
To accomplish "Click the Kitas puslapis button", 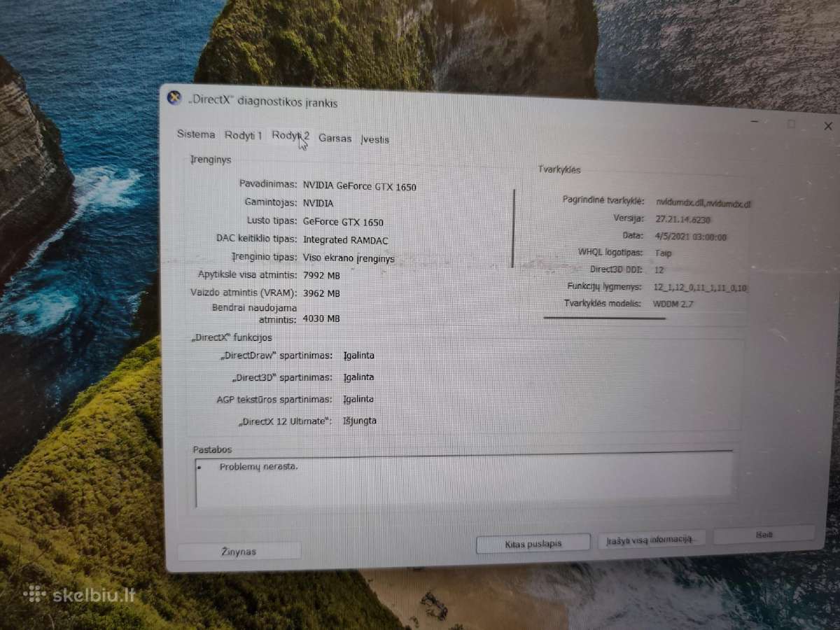I will [x=533, y=543].
